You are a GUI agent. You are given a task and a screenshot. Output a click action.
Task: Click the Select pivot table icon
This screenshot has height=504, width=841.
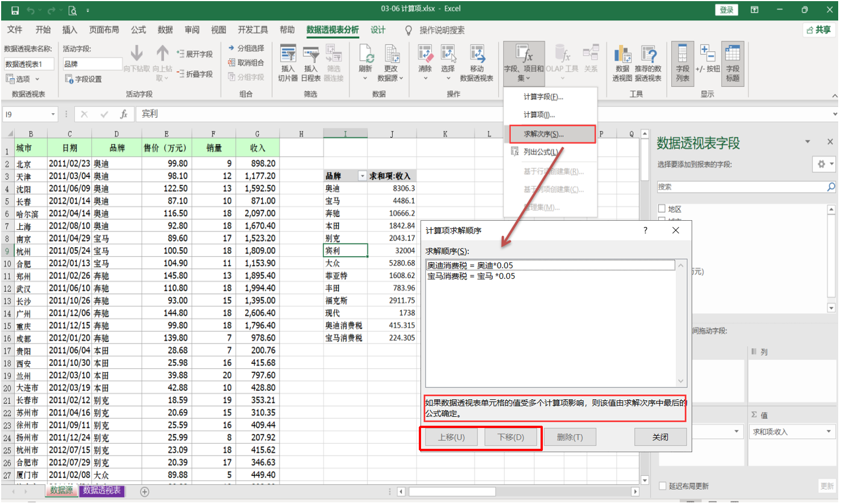coord(448,54)
